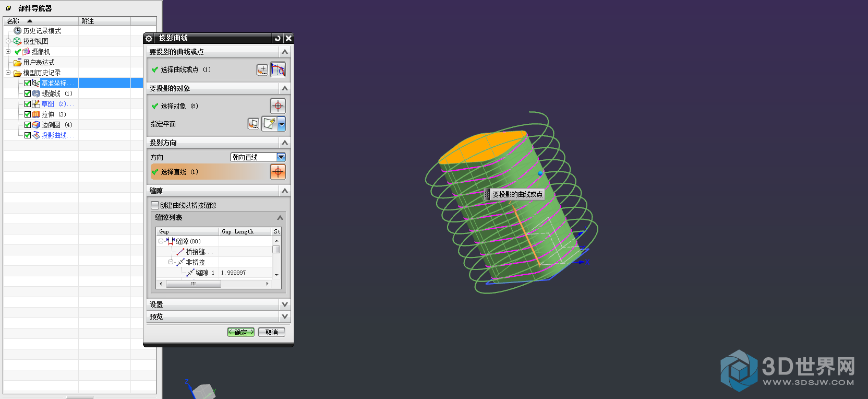Uncheck the 边倒圆 (4) feature checkbox
The height and width of the screenshot is (399, 868).
pos(28,125)
